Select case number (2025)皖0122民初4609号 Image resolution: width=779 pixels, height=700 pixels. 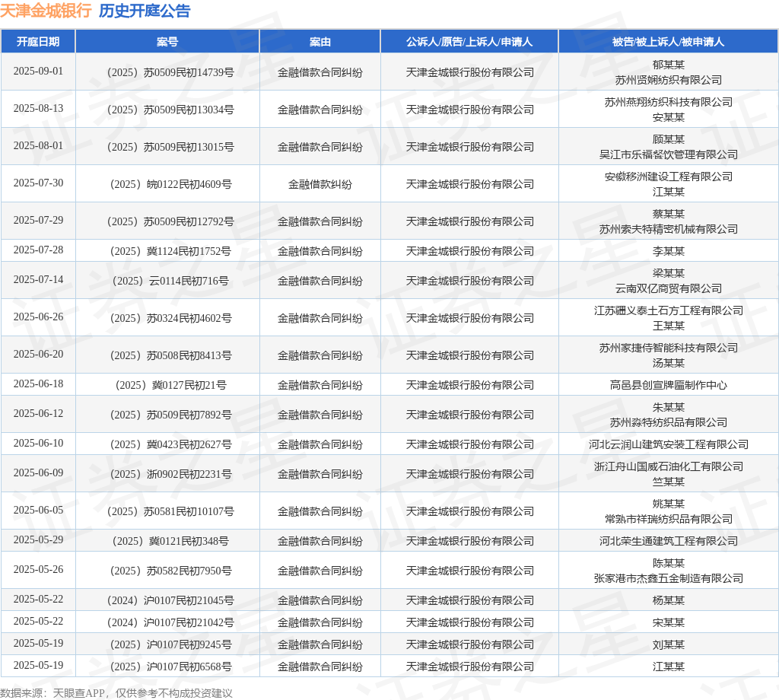click(x=167, y=184)
